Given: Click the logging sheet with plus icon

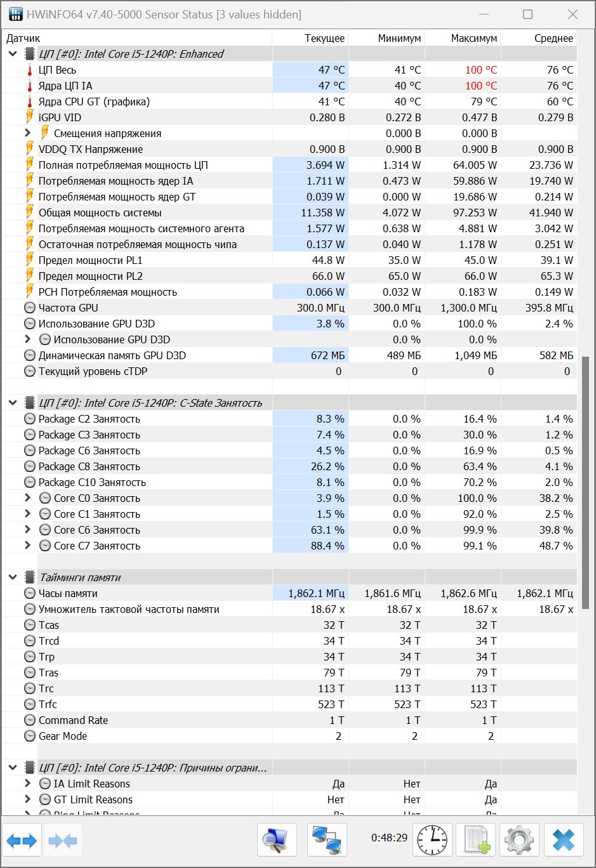Looking at the screenshot, I should (x=476, y=841).
